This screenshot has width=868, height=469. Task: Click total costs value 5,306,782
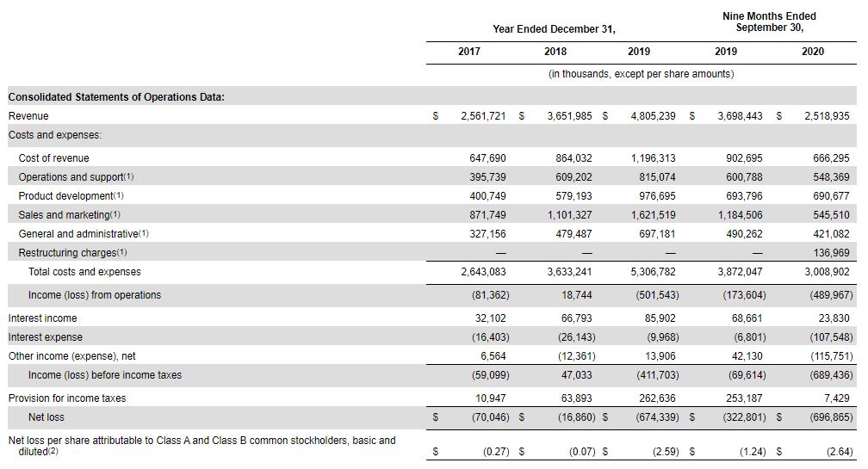tap(654, 272)
